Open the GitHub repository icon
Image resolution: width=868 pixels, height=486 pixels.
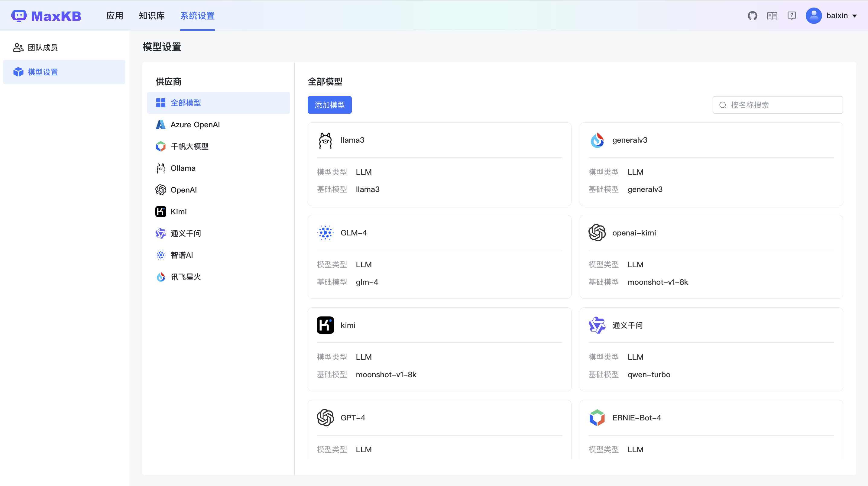click(x=752, y=16)
